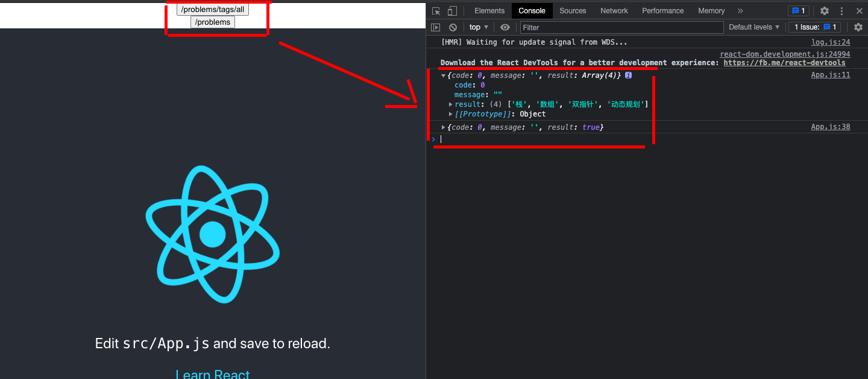The width and height of the screenshot is (868, 379).
Task: Click the 'code: 0' property row
Action: click(x=470, y=85)
